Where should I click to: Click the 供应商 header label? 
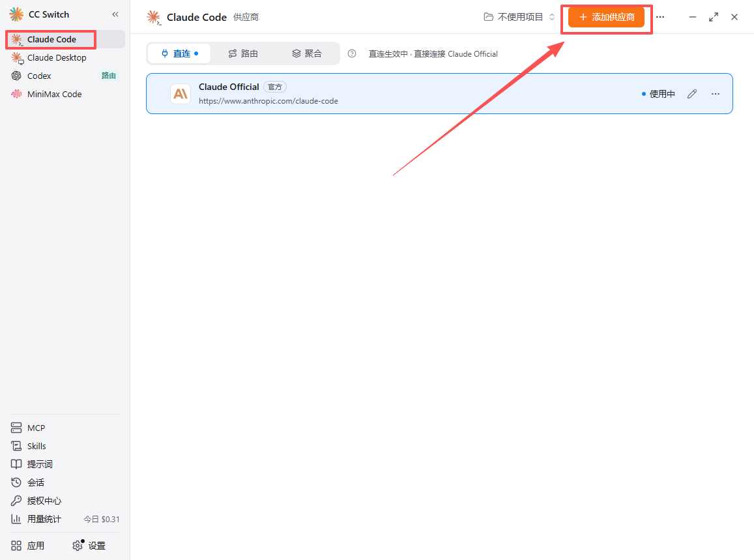click(246, 18)
